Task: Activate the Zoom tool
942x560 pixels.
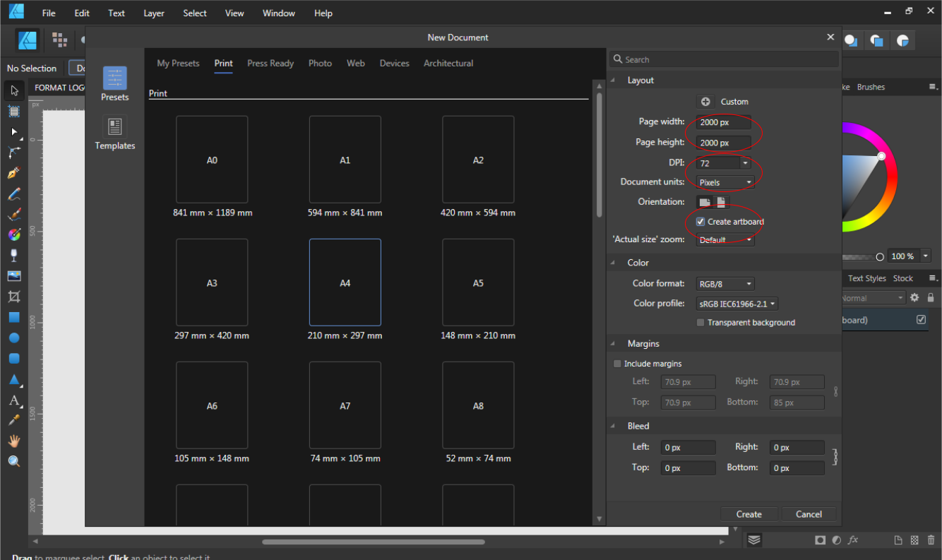Action: pos(13,460)
